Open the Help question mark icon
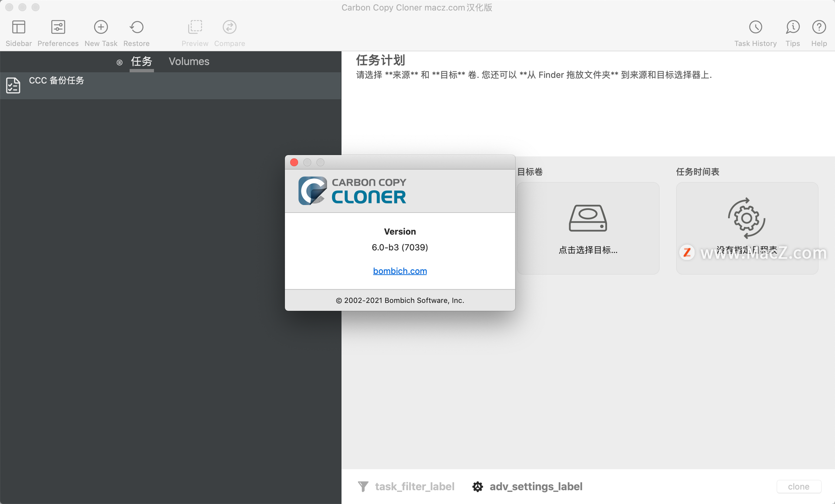Screen dimensions: 835x504 click(x=819, y=27)
